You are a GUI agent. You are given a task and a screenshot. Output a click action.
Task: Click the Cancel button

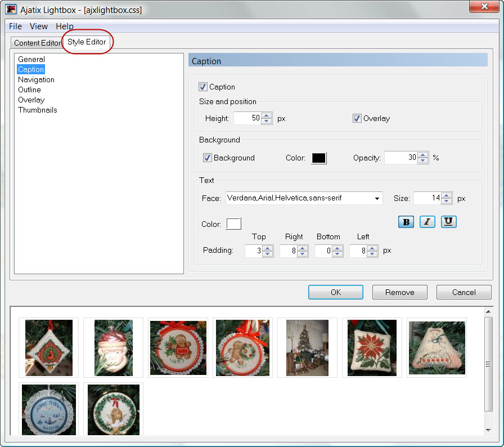pos(463,292)
